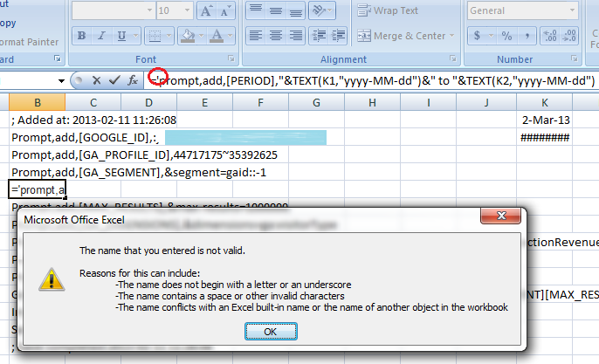The height and width of the screenshot is (364, 599).
Task: Align text to top of cell
Action: [256, 10]
